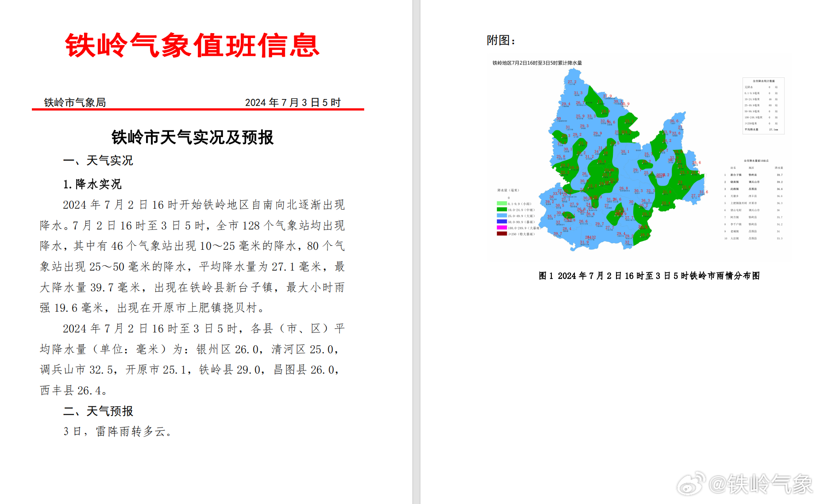Click the issuer name 铁岭市气象局
Screen dimensions: 820x504
[75, 103]
